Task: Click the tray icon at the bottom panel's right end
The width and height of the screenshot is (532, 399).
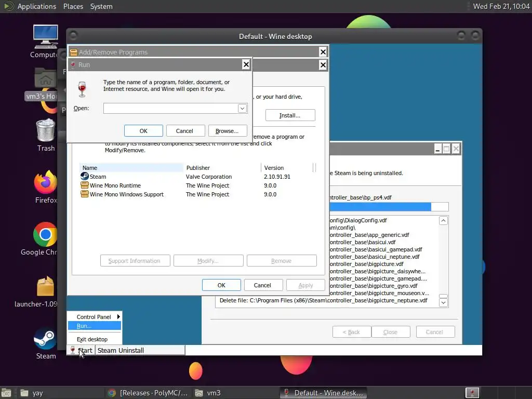Action: pyautogui.click(x=472, y=393)
